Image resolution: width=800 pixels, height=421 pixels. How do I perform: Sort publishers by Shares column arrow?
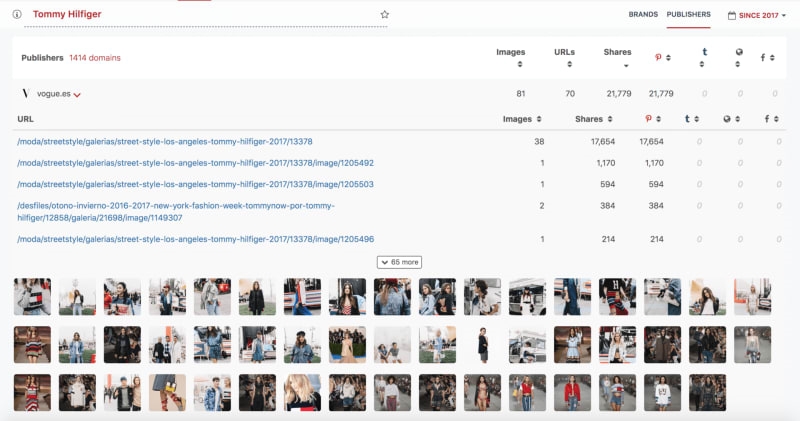coord(626,65)
